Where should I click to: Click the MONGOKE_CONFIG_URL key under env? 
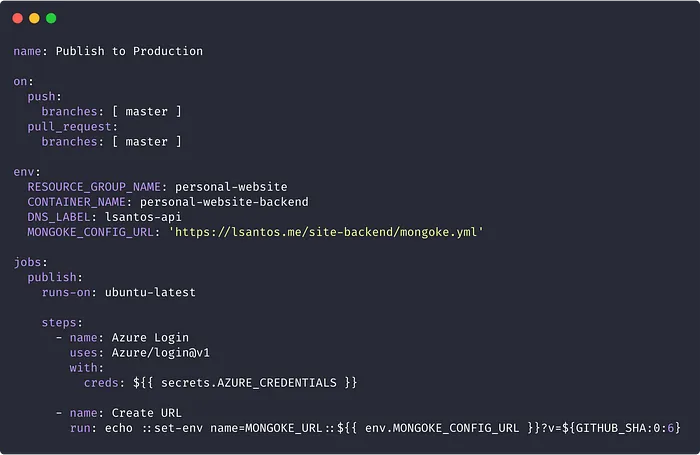[90, 232]
